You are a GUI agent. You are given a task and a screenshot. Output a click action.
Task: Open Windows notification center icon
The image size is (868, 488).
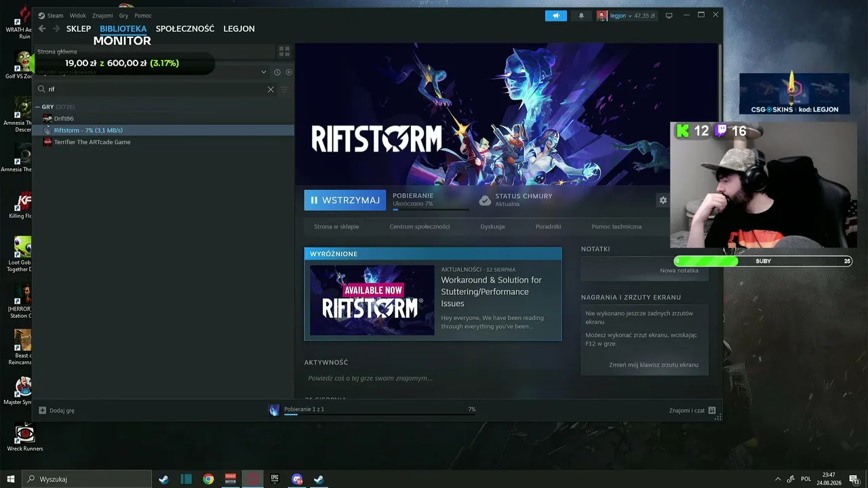pos(854,479)
